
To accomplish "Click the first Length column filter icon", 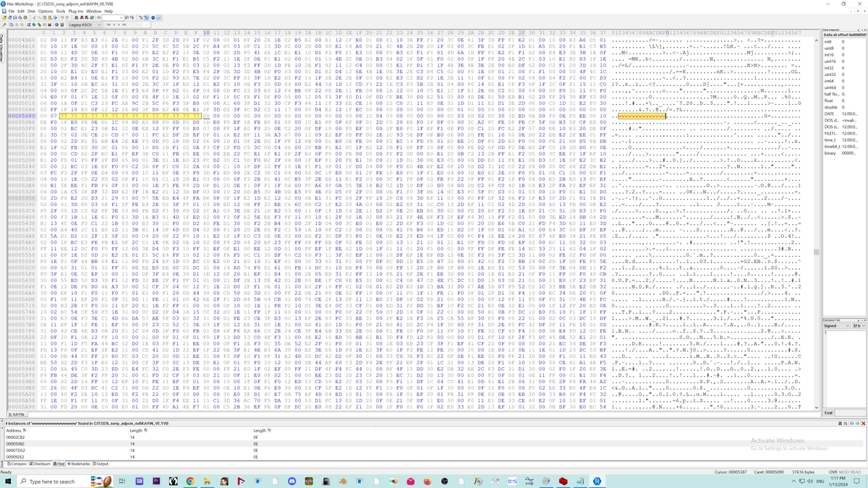I will (x=145, y=430).
